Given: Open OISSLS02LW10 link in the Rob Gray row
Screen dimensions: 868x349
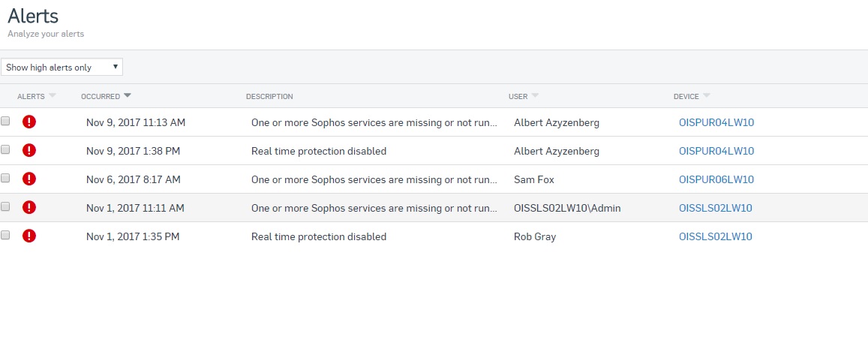Looking at the screenshot, I should [x=715, y=236].
